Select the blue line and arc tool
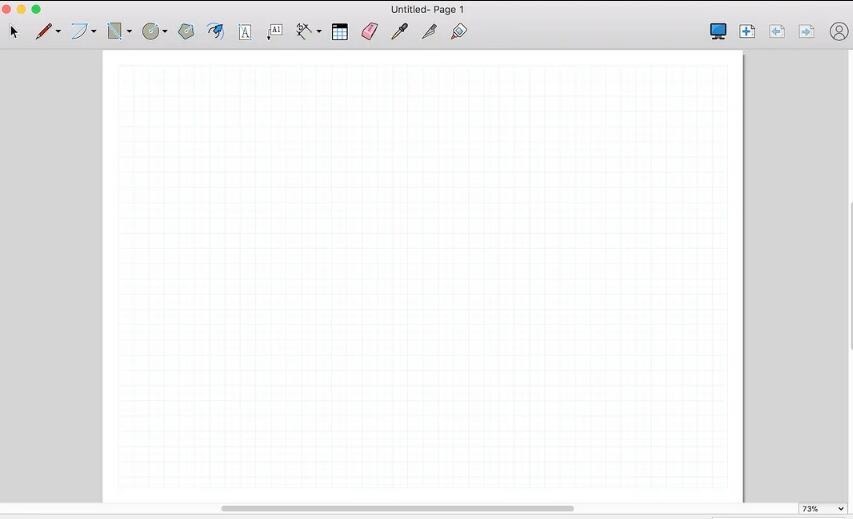 79,31
